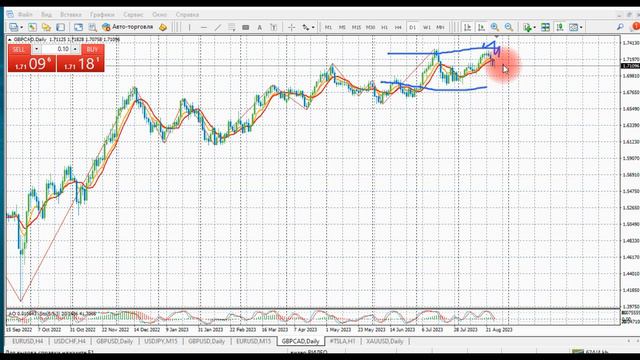This screenshot has height=360, width=640.
Task: Click the SELL button
Action: point(19,49)
